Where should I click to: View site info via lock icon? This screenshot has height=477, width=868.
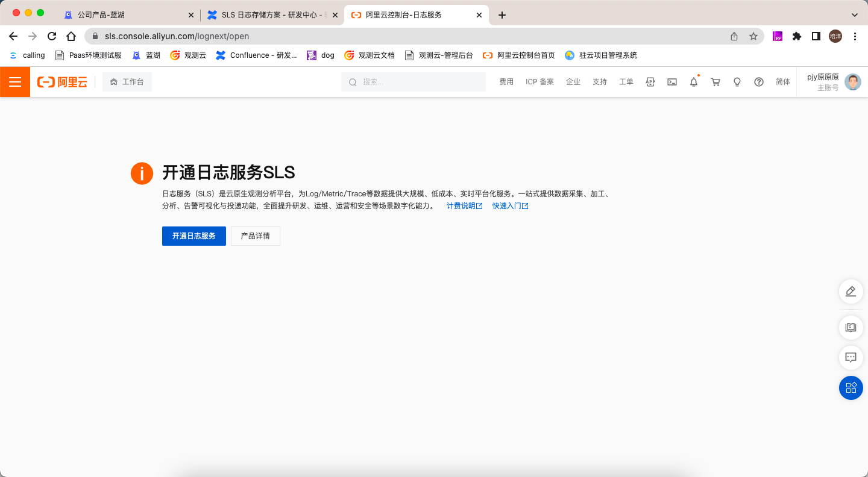click(95, 36)
